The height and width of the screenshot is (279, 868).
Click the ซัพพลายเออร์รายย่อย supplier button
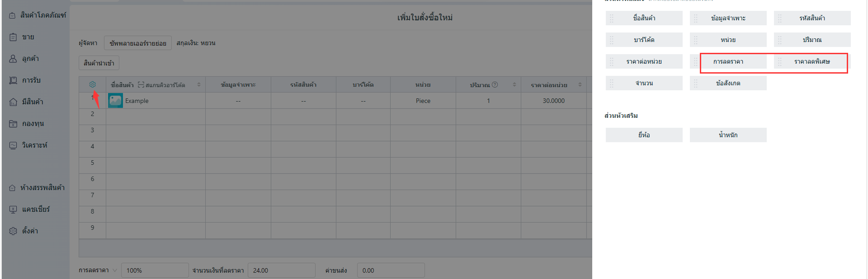click(x=138, y=43)
